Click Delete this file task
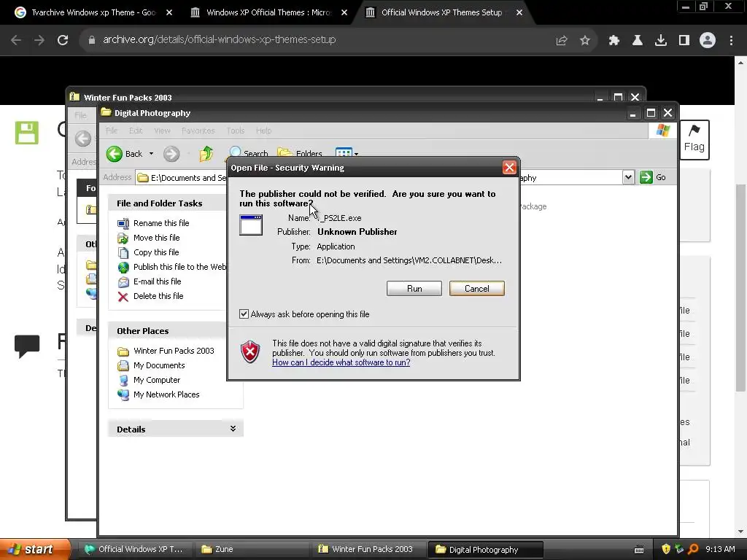747x560 pixels. 158,296
